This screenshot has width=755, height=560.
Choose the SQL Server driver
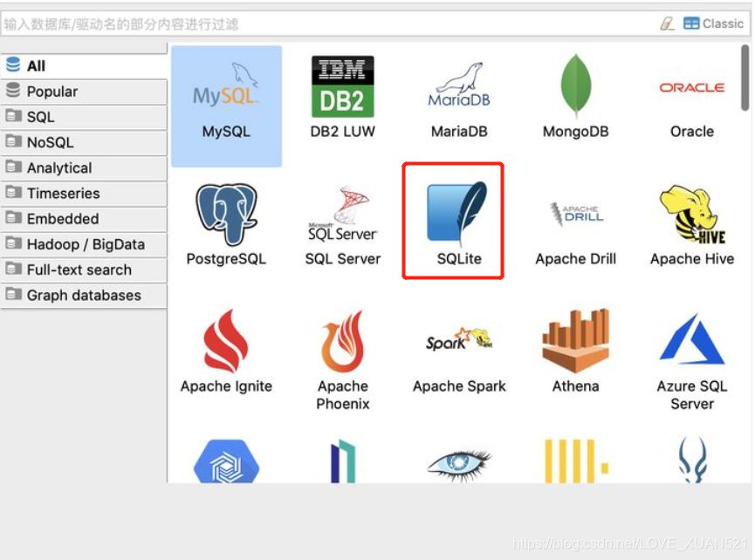point(342,226)
